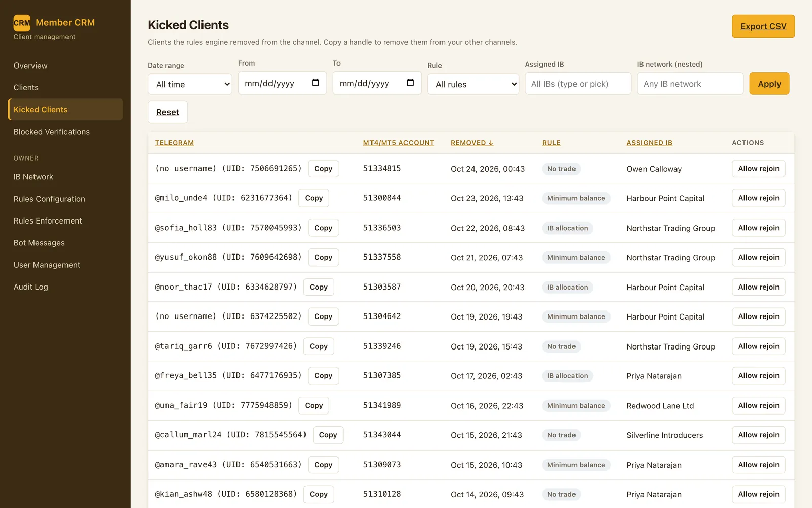Viewport: 812px width, 508px height.
Task: Allow rejoin for @uma_fair19
Action: [x=758, y=405]
